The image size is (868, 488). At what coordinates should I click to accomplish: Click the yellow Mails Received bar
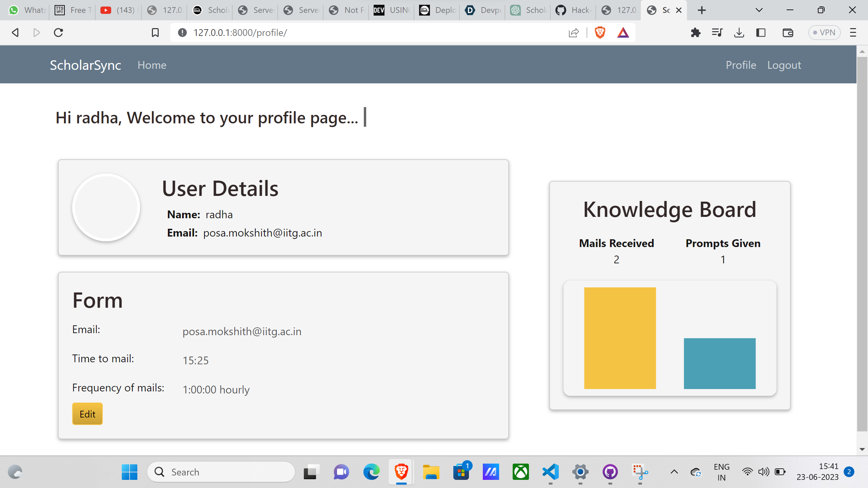coord(620,338)
